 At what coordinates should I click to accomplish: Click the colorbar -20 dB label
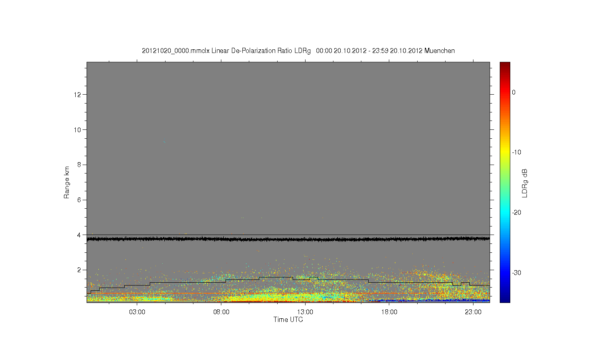click(x=516, y=212)
